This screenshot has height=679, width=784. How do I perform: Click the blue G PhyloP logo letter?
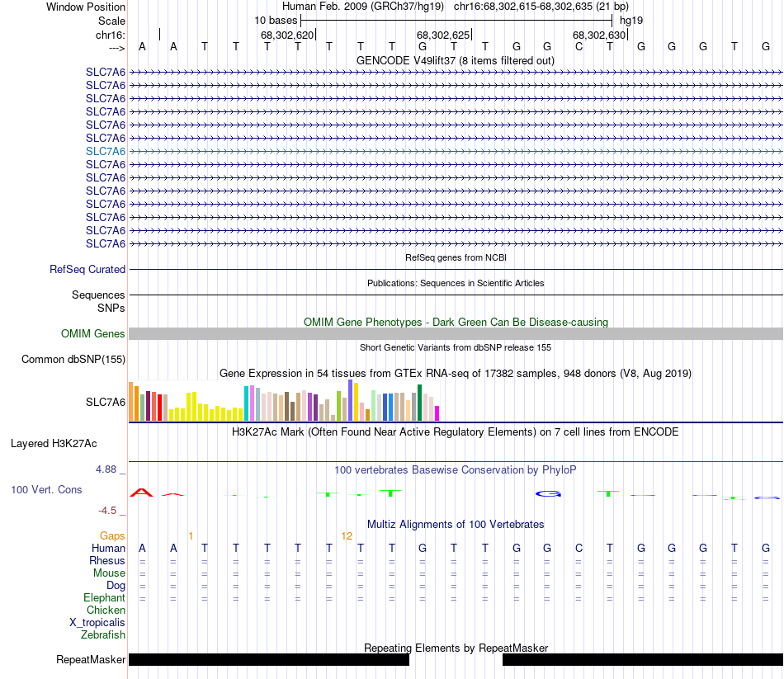pos(548,494)
